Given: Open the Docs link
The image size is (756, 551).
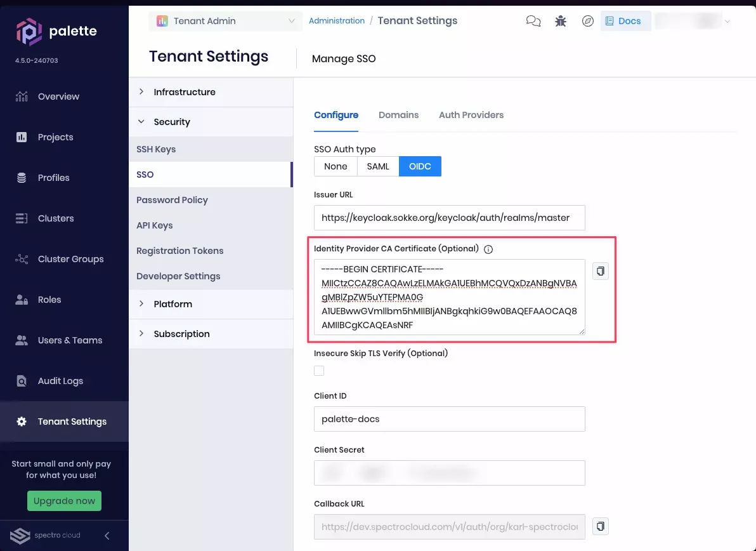Looking at the screenshot, I should 625,20.
